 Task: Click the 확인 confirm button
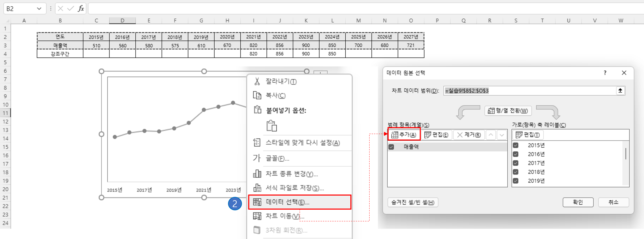[x=578, y=202]
